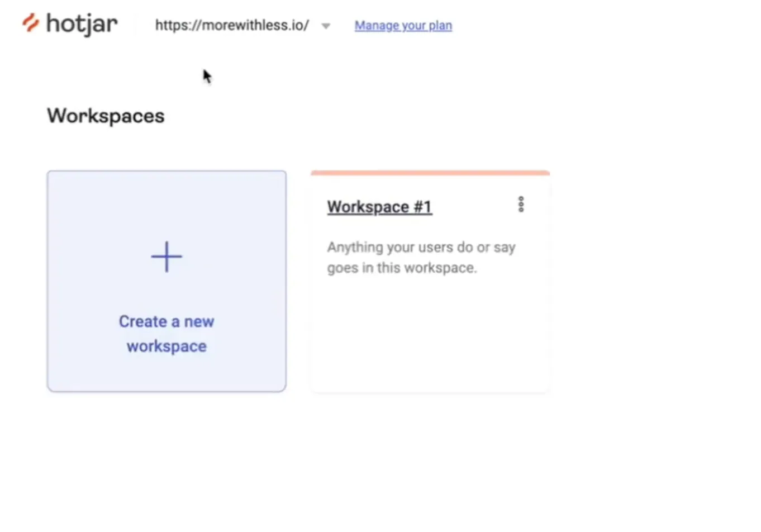This screenshot has height=532, width=761.
Task: Expand the site selector dropdown arrow
Action: pyautogui.click(x=326, y=26)
